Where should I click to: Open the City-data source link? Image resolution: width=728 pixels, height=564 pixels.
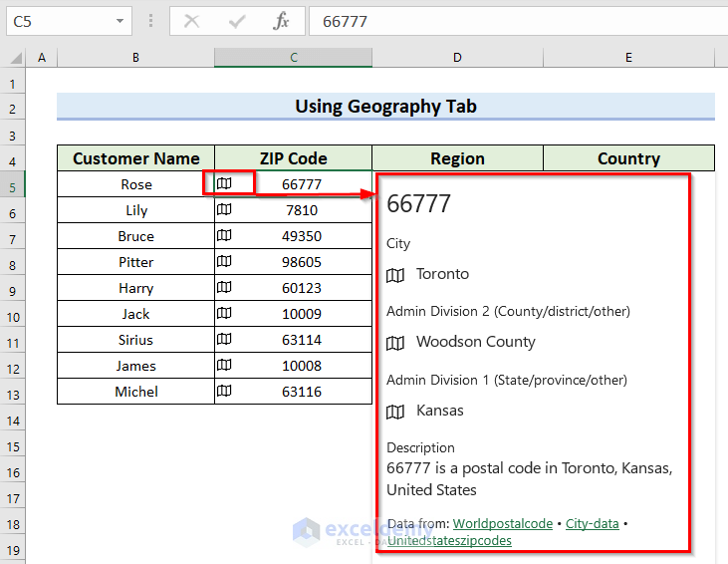coord(592,523)
